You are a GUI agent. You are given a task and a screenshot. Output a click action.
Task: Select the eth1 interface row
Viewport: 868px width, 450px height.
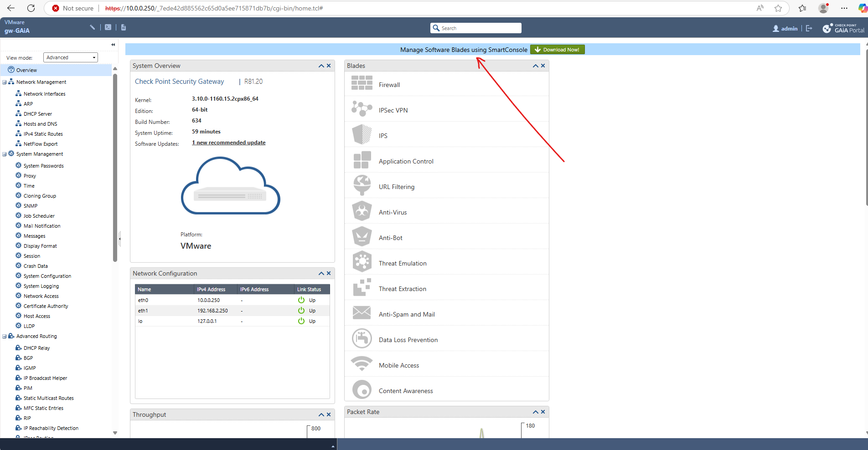pyautogui.click(x=232, y=311)
